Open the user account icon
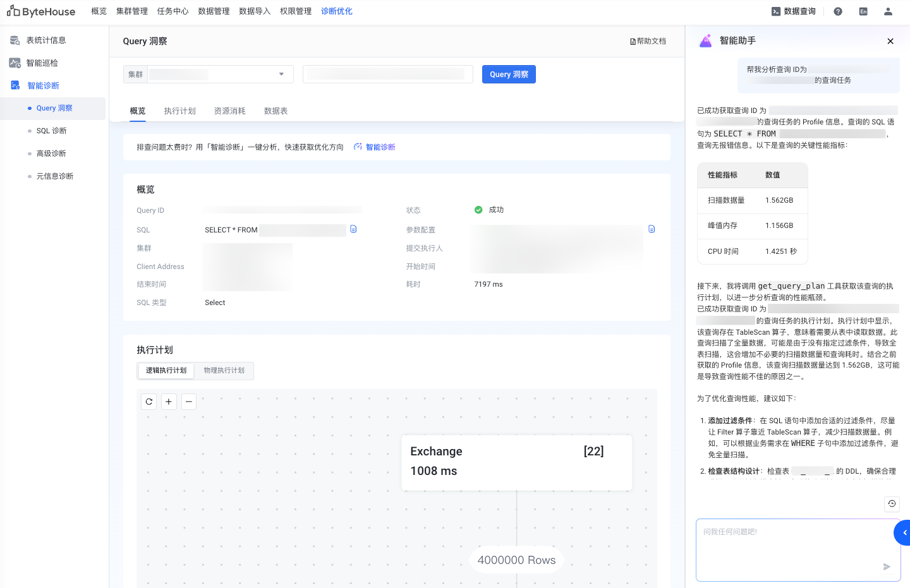Viewport: 910px width, 588px height. 888,11
